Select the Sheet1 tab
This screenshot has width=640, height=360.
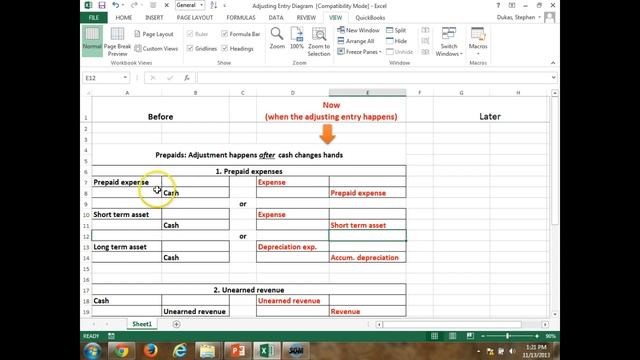pyautogui.click(x=142, y=324)
